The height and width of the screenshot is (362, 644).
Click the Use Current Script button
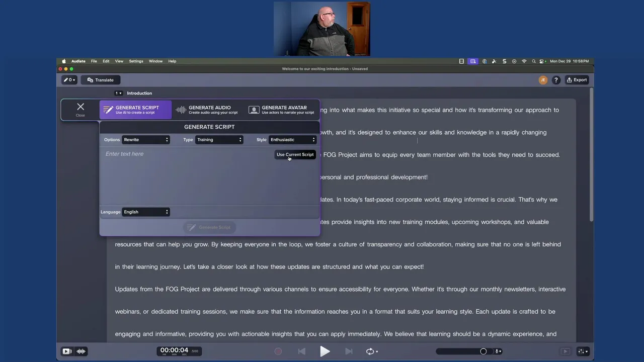295,155
